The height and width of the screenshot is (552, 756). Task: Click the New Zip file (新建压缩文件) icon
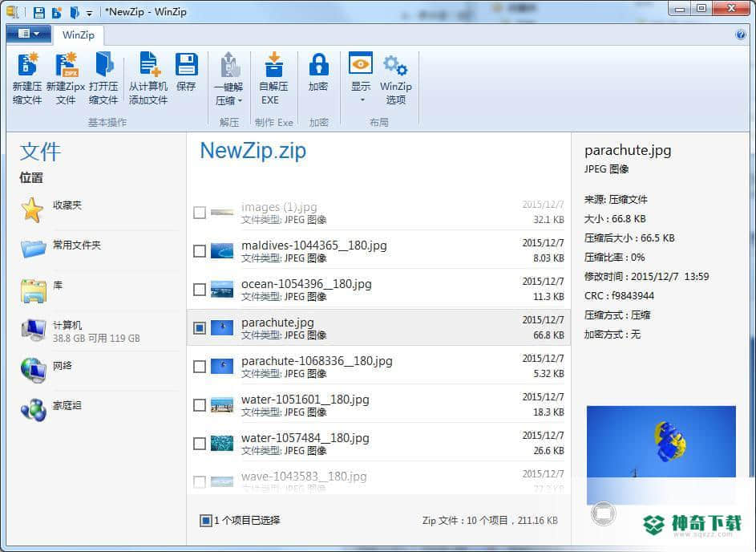(x=27, y=65)
